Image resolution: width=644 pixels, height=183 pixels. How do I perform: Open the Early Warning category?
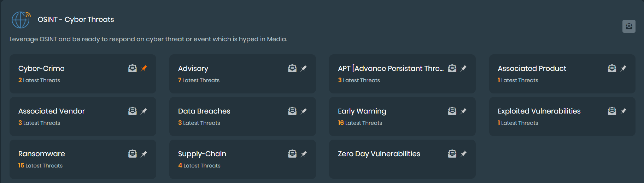(x=362, y=111)
